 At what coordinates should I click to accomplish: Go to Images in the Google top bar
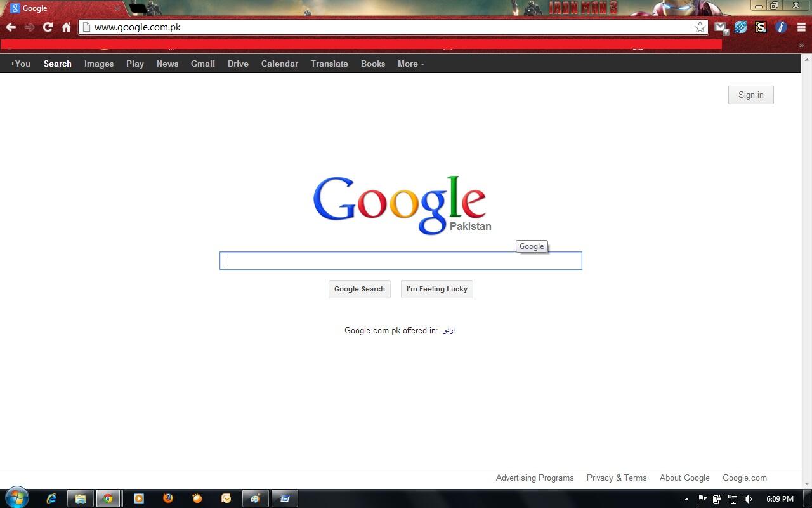click(x=99, y=63)
